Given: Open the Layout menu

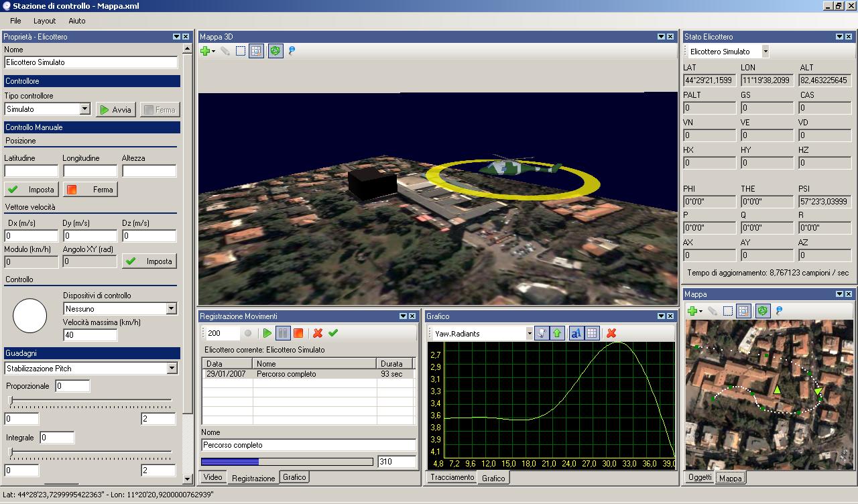Looking at the screenshot, I should 45,21.
